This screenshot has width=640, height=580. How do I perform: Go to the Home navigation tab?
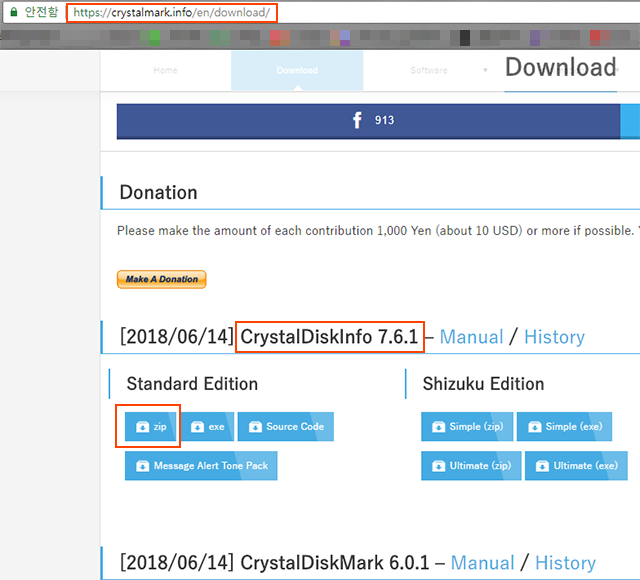165,70
